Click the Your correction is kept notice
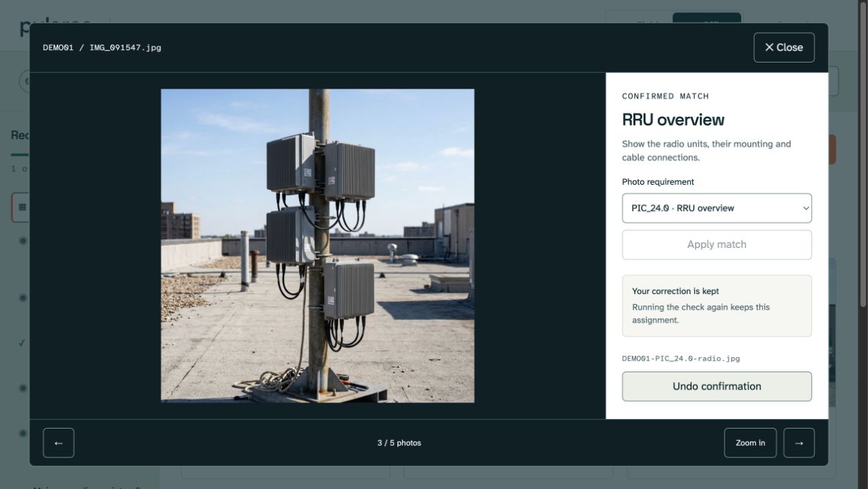The width and height of the screenshot is (868, 489). click(x=716, y=306)
